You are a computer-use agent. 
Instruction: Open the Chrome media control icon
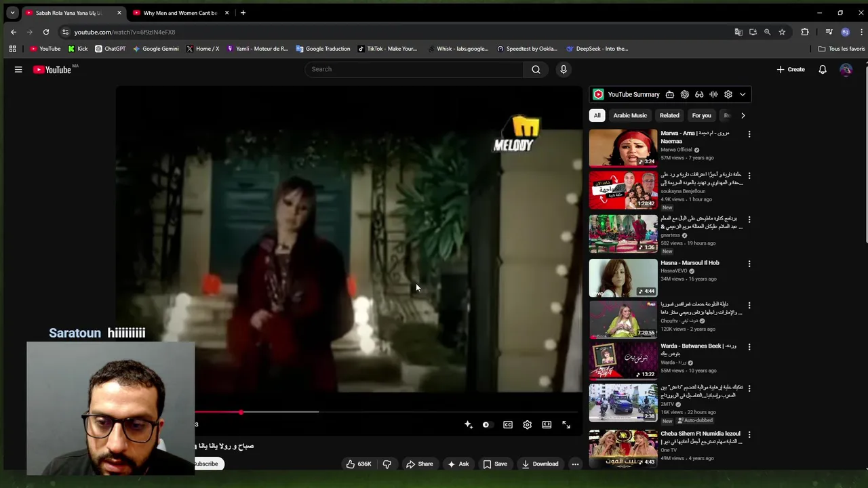[x=829, y=32]
